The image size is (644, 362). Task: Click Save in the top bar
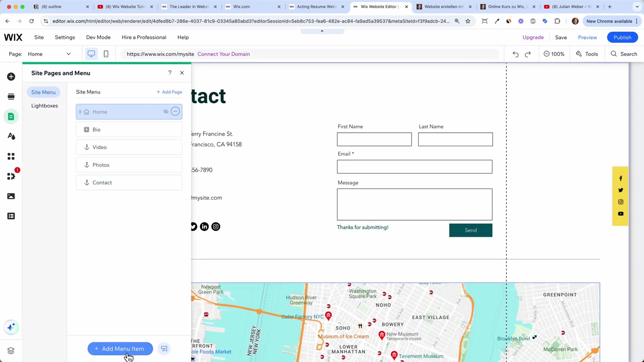pyautogui.click(x=561, y=37)
